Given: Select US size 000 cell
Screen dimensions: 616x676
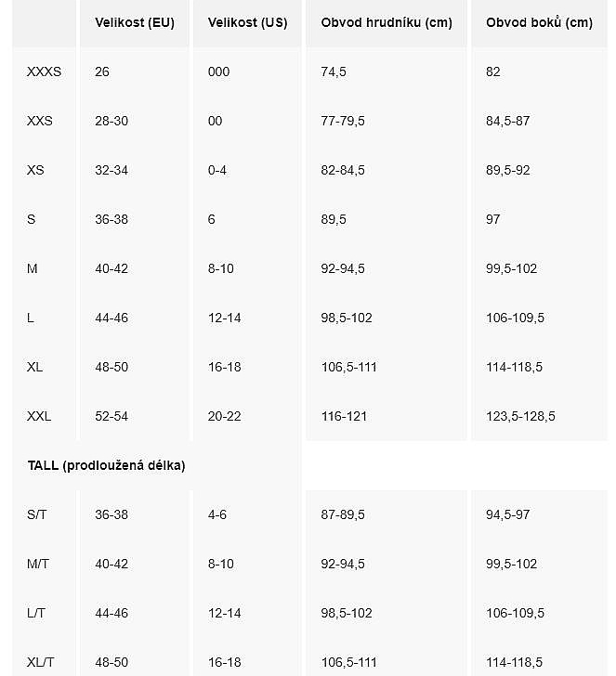Looking at the screenshot, I should [218, 71].
